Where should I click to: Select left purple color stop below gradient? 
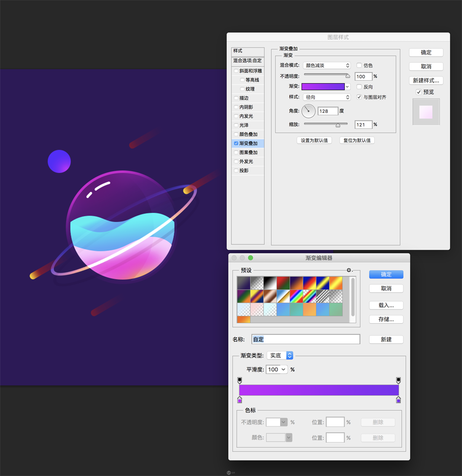tap(240, 400)
